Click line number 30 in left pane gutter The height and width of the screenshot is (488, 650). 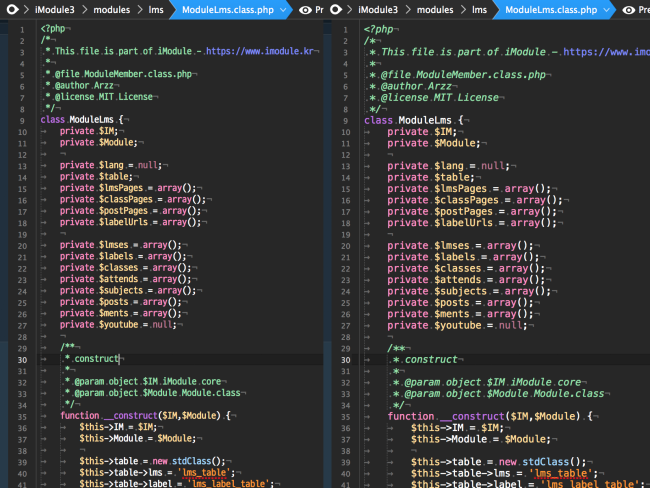pos(21,359)
